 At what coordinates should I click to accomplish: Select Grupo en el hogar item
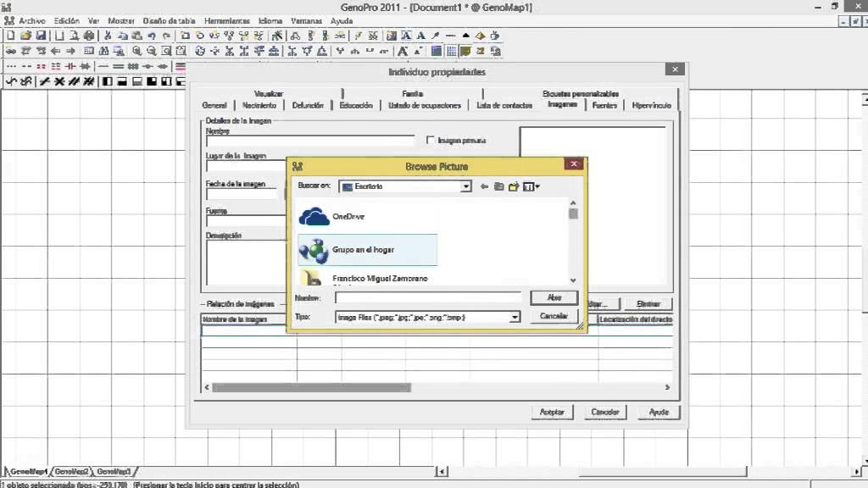[368, 250]
